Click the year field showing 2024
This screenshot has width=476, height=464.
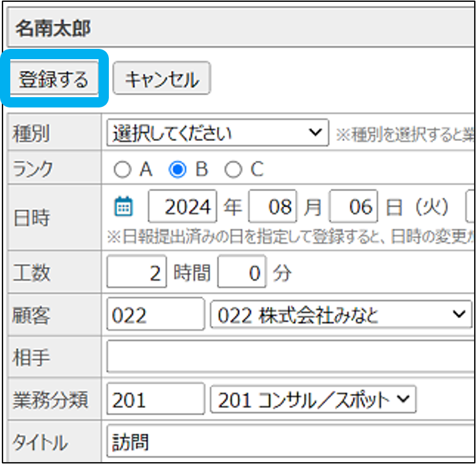[x=183, y=207]
